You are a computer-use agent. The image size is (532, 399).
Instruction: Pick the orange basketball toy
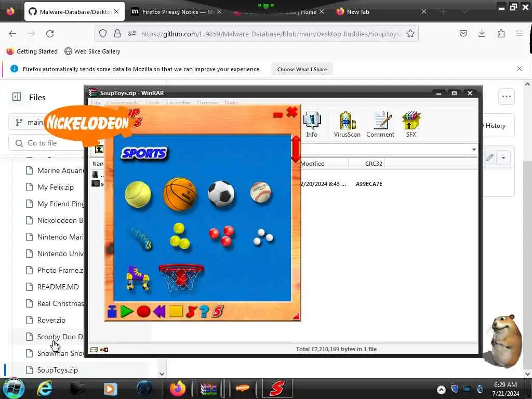(179, 194)
